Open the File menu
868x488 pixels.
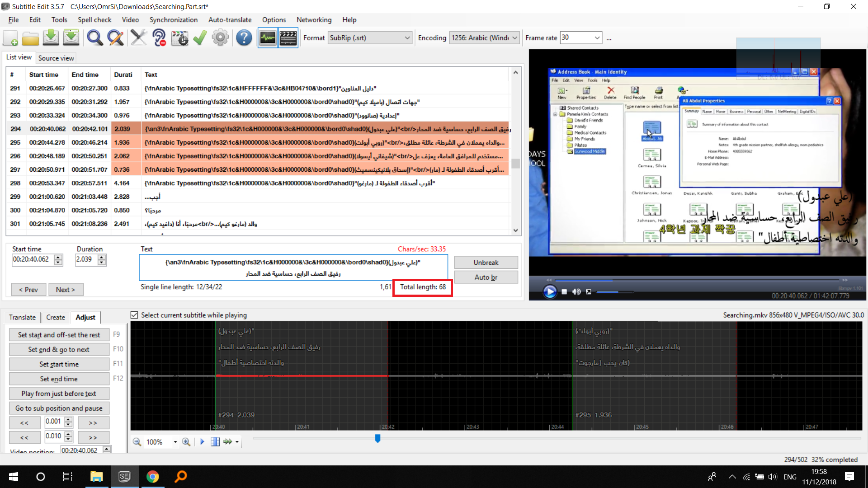[14, 20]
